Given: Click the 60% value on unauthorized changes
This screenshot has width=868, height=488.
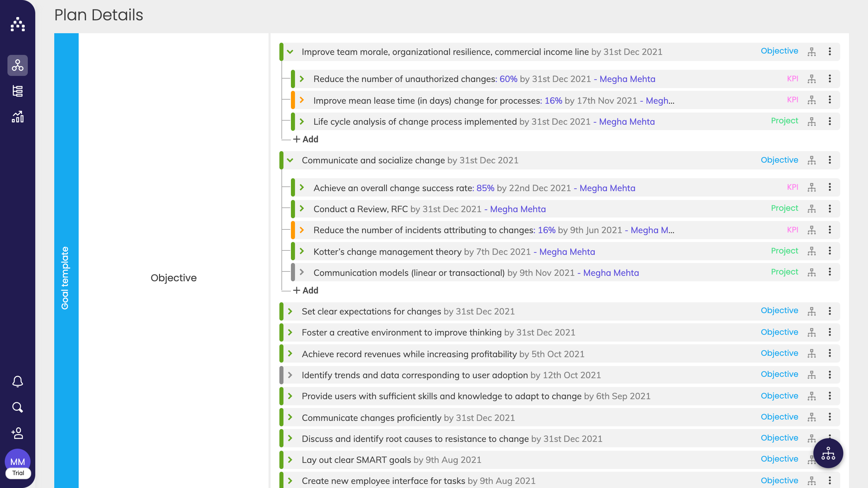Looking at the screenshot, I should point(509,79).
